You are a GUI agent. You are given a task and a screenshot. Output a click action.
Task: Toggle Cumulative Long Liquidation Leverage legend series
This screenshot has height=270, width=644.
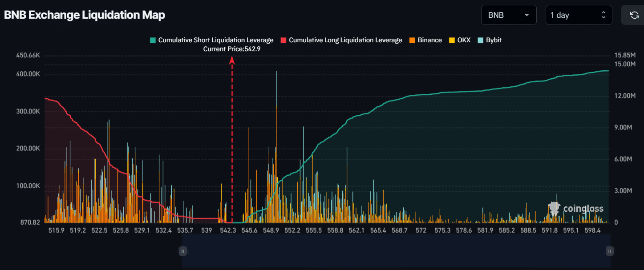click(341, 40)
